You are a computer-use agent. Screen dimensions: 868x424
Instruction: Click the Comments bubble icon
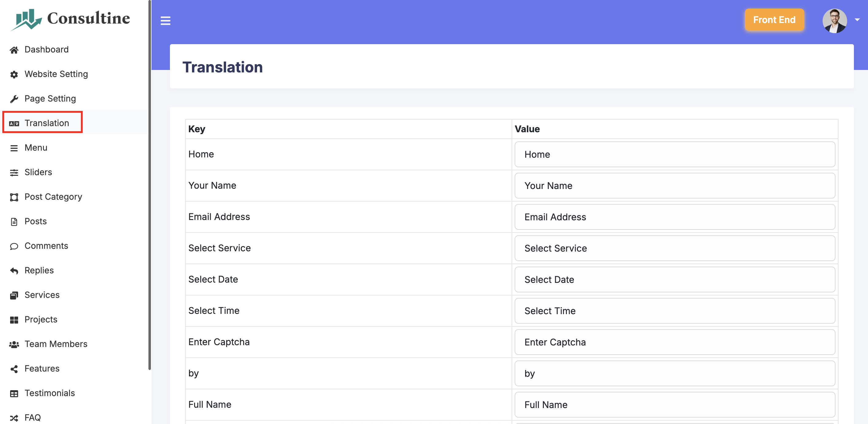click(14, 246)
